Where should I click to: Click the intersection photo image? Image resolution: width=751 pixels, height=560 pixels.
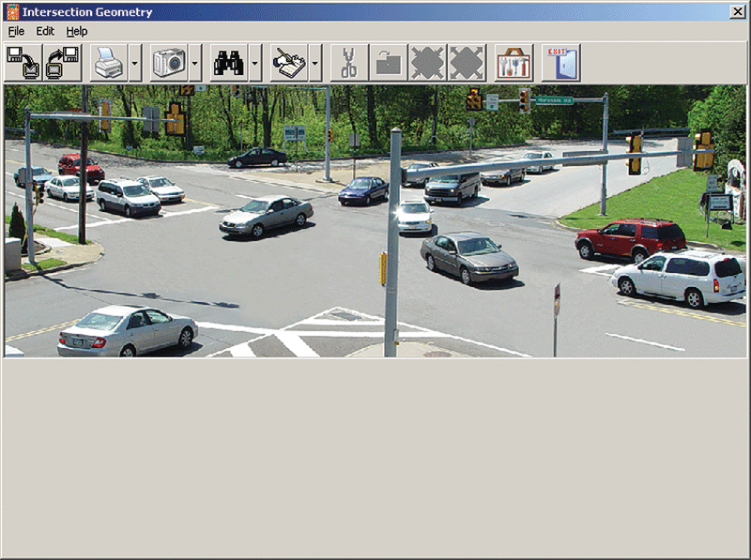coord(375,221)
